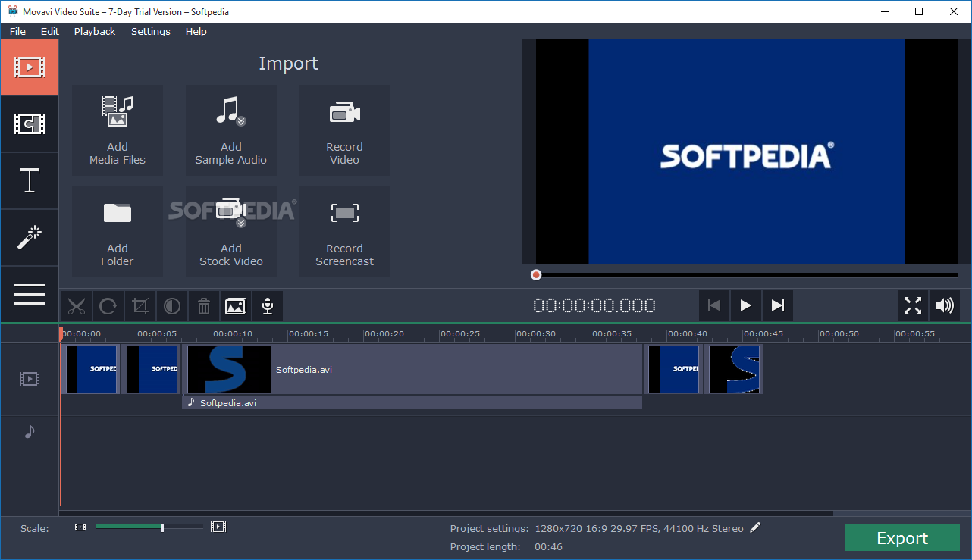This screenshot has height=560, width=972.
Task: Open the Help menu
Action: coord(196,31)
